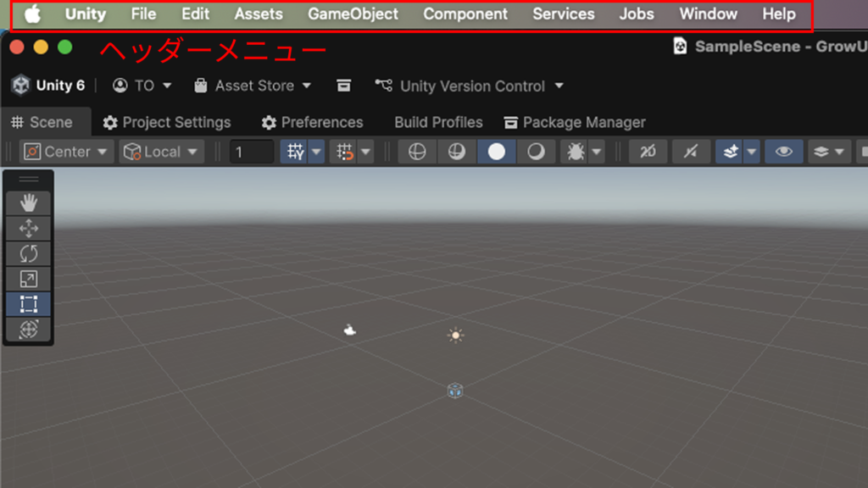Toggle scene visibility eye icon
The image size is (868, 488).
(784, 152)
